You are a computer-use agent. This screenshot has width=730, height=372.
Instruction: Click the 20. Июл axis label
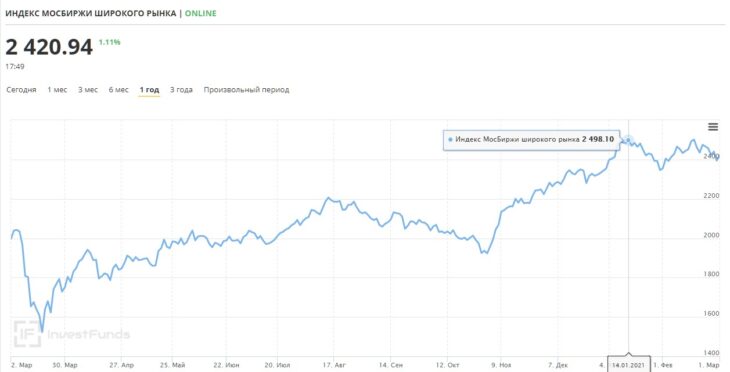(x=277, y=365)
